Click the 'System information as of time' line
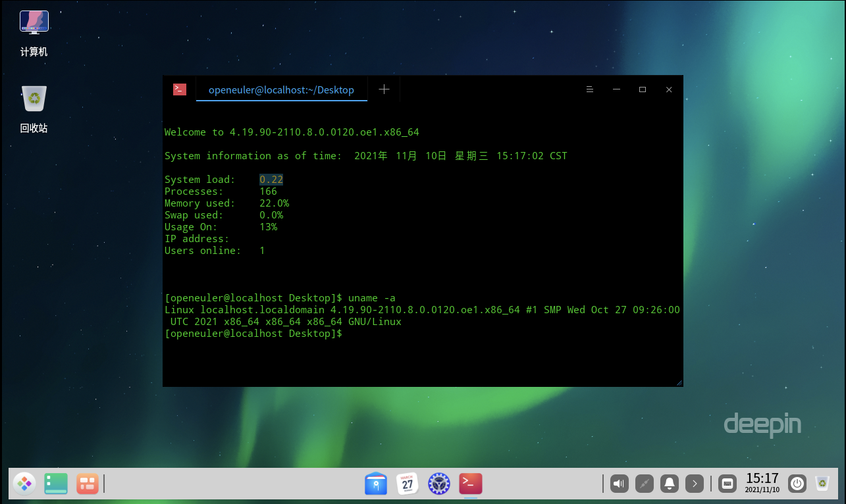The width and height of the screenshot is (846, 504). [366, 156]
